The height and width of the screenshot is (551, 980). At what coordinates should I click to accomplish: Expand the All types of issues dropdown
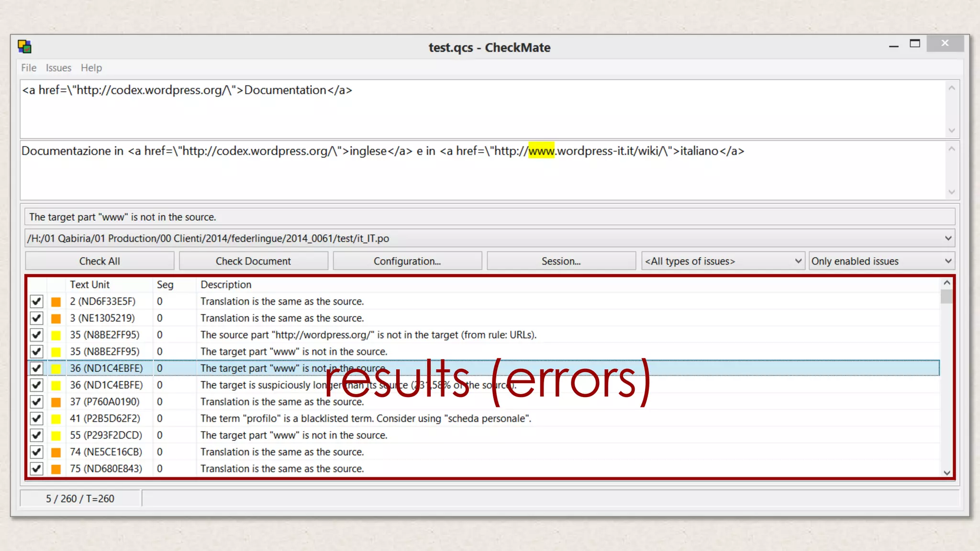pyautogui.click(x=723, y=261)
